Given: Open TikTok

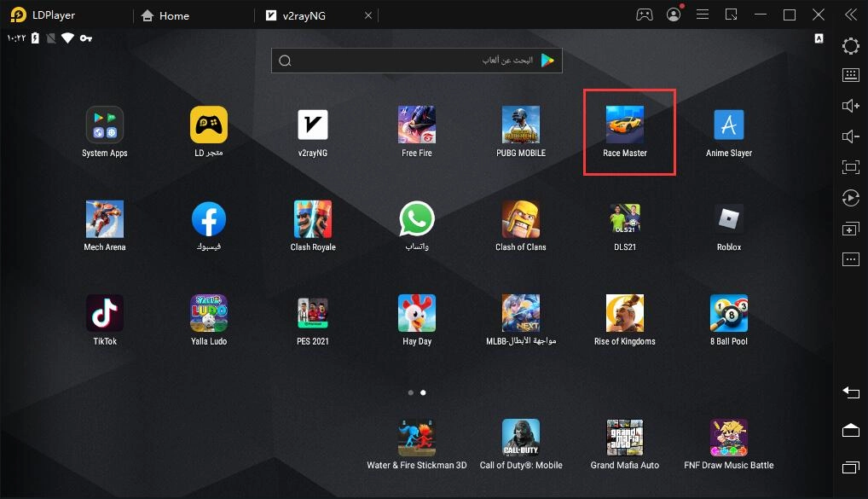Looking at the screenshot, I should point(105,313).
